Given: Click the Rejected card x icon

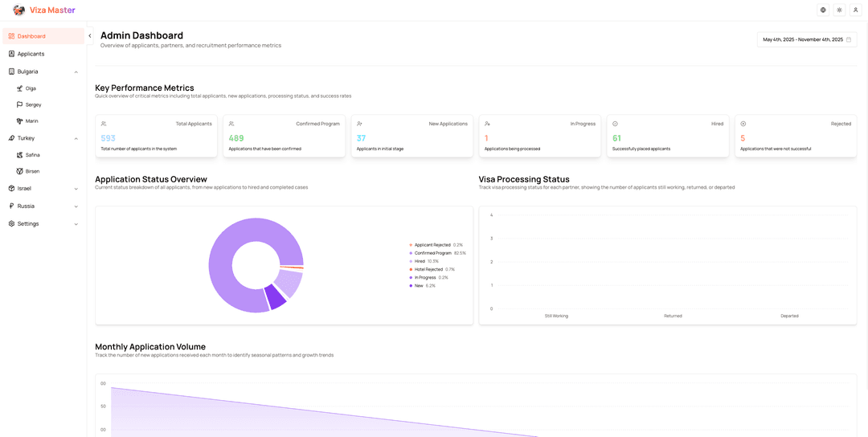Looking at the screenshot, I should [x=743, y=124].
